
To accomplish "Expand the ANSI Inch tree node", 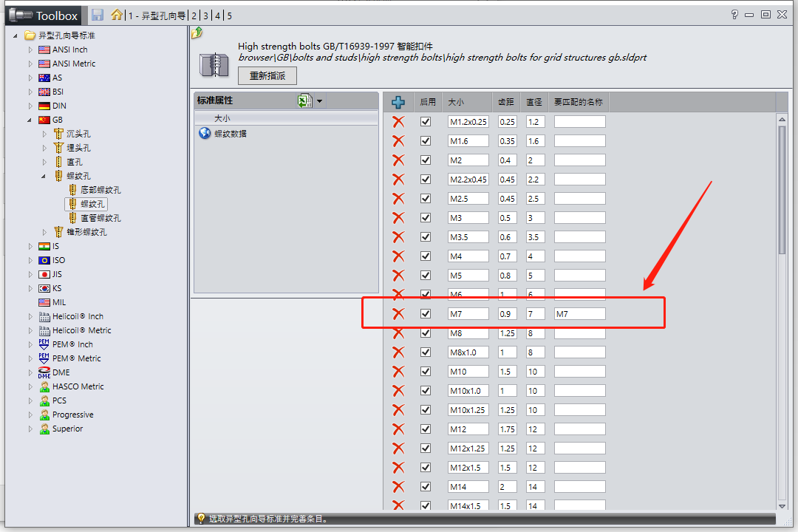I will coord(30,50).
